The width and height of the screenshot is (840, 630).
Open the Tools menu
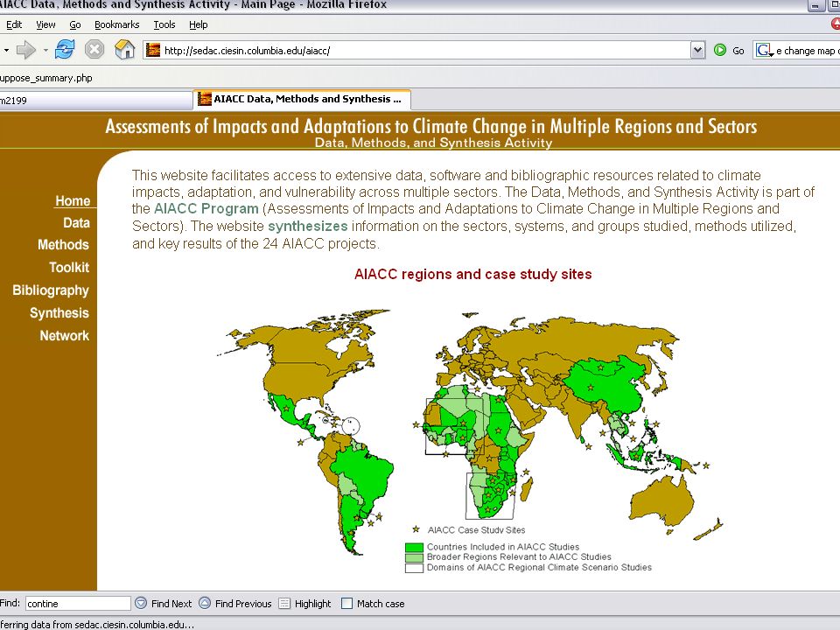[x=164, y=24]
